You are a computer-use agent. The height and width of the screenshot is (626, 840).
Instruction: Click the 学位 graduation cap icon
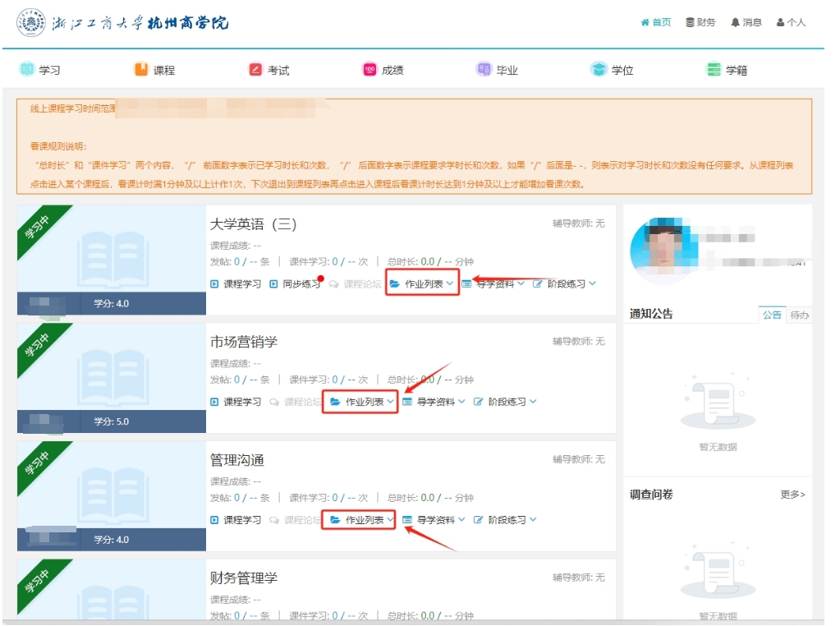tap(598, 70)
